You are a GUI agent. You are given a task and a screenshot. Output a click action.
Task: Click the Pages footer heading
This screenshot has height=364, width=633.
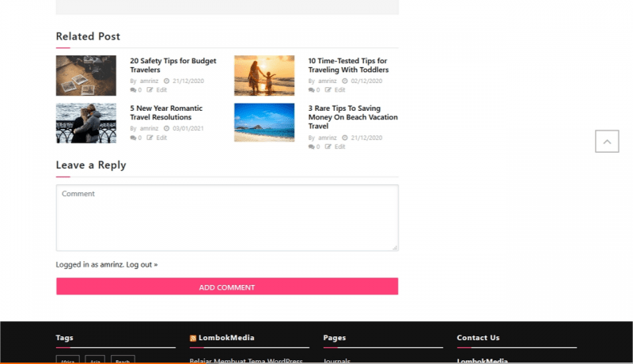pos(335,338)
